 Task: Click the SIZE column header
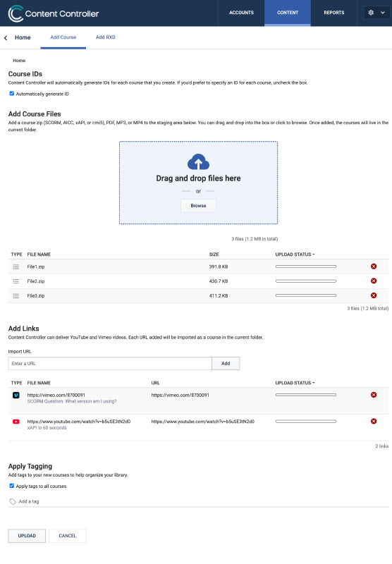pyautogui.click(x=214, y=255)
